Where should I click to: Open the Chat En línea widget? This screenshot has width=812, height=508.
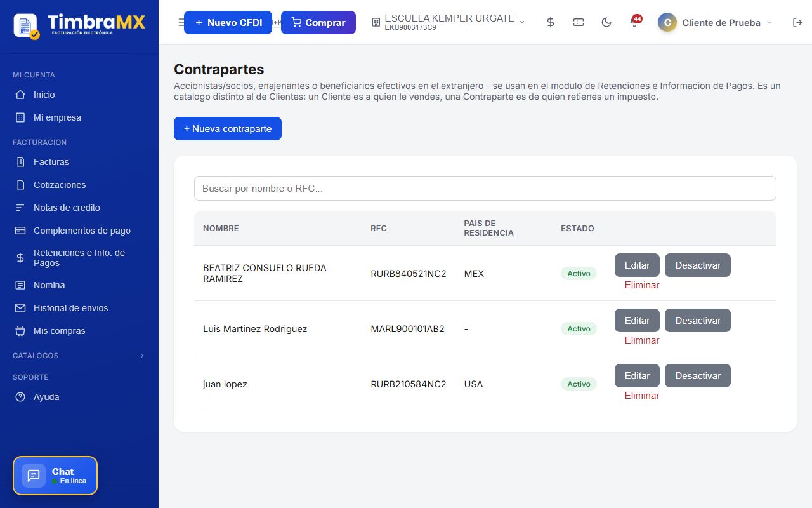pyautogui.click(x=55, y=476)
